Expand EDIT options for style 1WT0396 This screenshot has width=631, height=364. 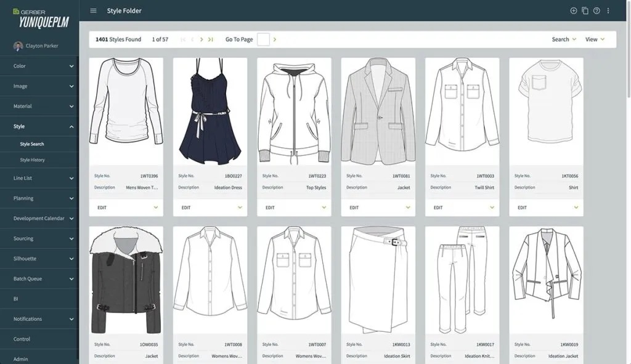coord(156,208)
